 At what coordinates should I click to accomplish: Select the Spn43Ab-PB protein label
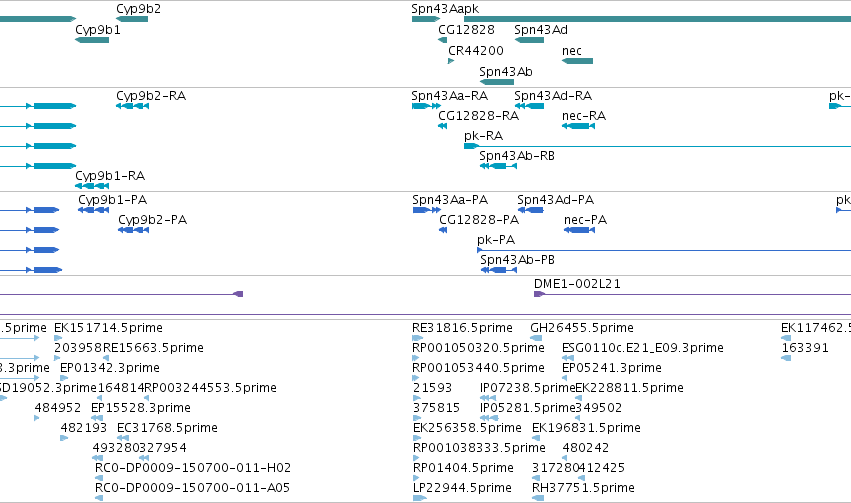pos(517,260)
